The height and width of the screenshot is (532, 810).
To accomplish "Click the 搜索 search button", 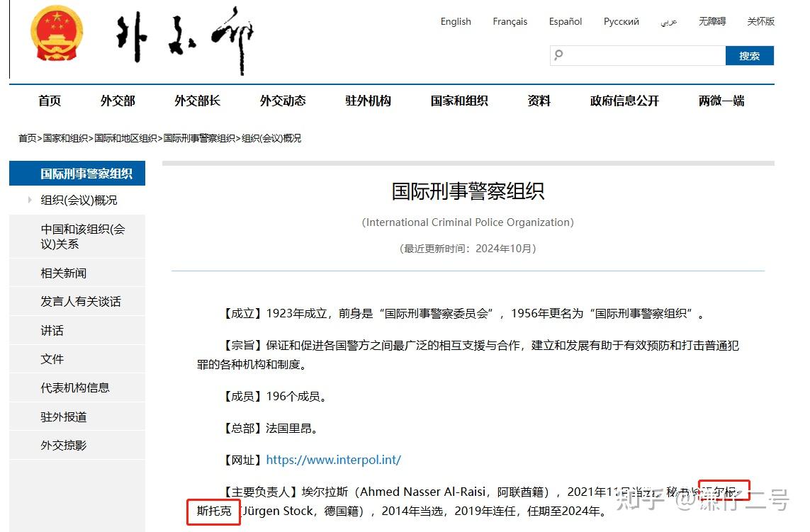I will [750, 55].
